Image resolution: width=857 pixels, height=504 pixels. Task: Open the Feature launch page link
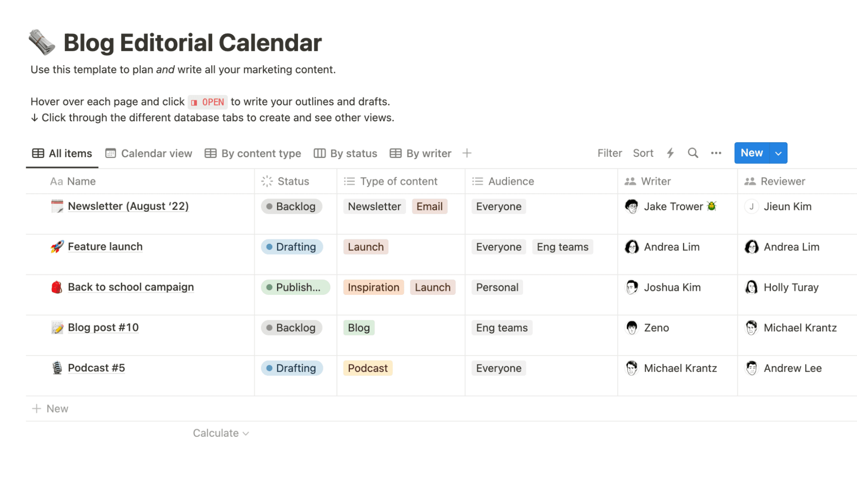click(x=105, y=246)
